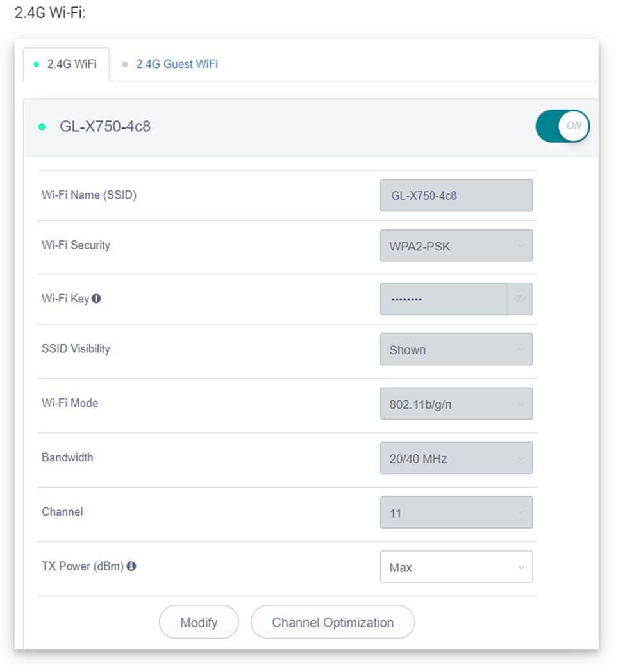Viewport: 625px width, 672px height.
Task: Click the Wi-Fi Key password field
Action: click(444, 299)
